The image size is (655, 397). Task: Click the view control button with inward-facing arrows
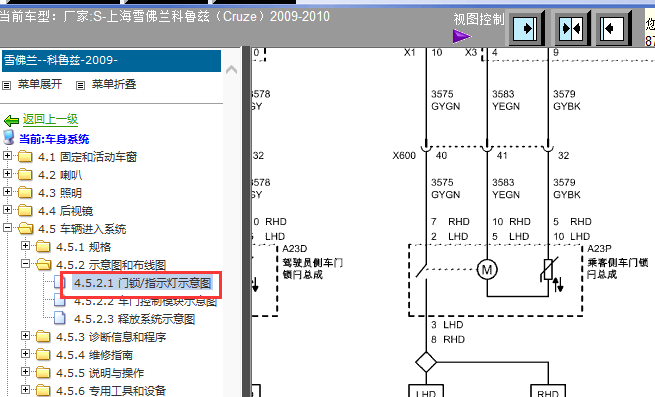572,28
